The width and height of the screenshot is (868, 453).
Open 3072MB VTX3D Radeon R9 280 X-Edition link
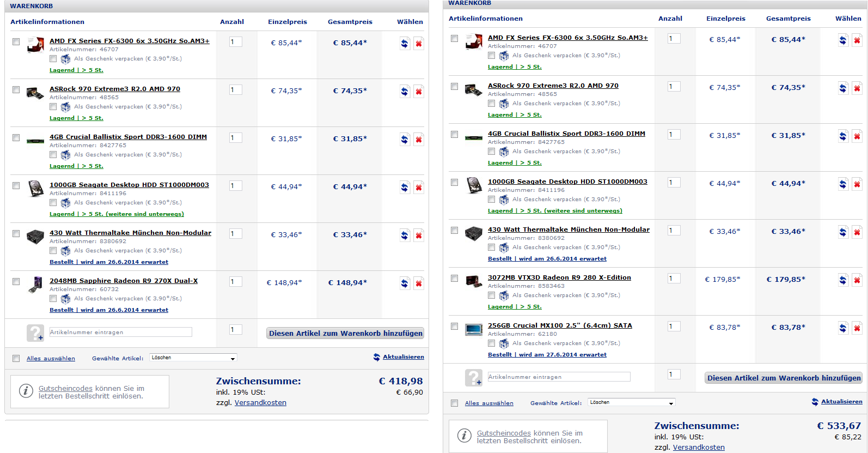pos(559,277)
